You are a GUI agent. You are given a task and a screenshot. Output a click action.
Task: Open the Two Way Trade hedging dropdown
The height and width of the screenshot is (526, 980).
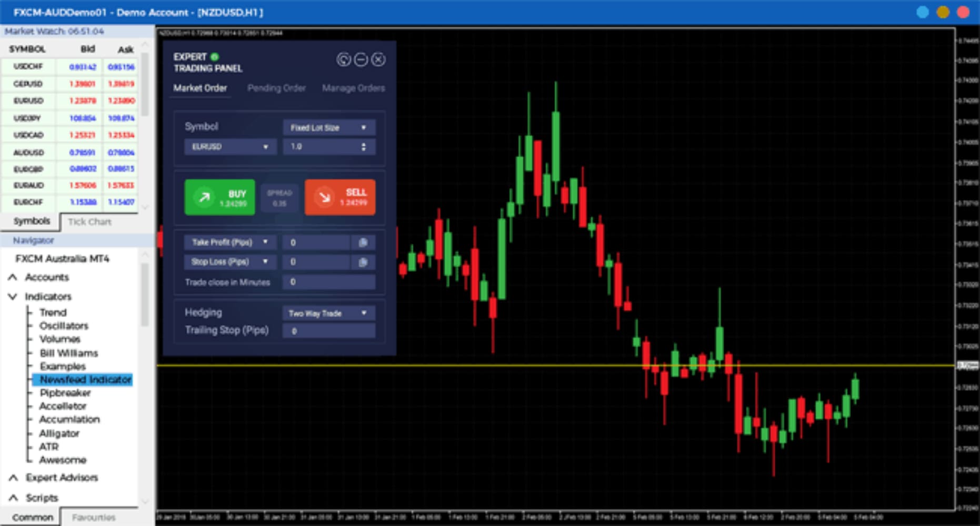329,313
